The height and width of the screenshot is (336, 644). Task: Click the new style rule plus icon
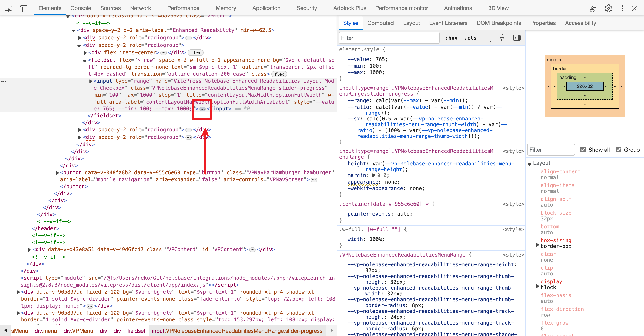(x=487, y=38)
